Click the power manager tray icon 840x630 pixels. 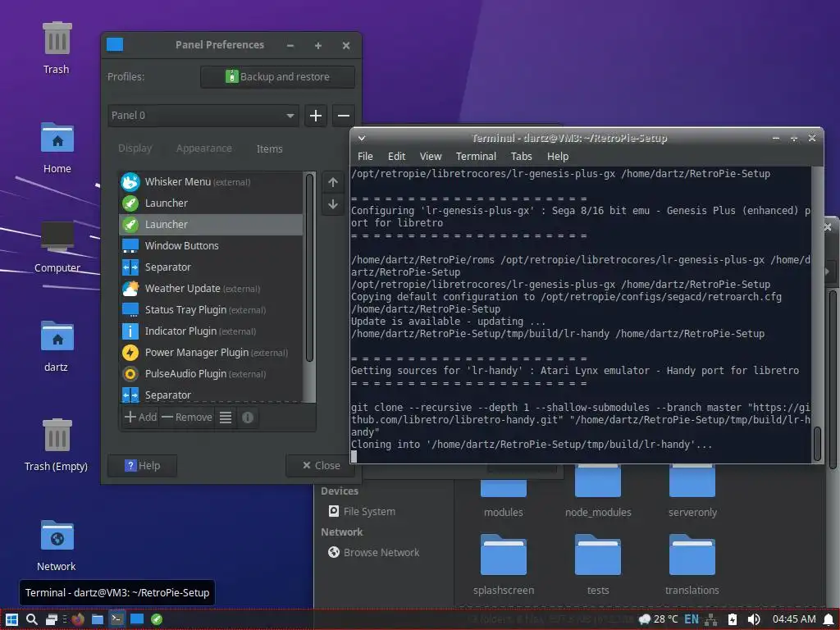click(733, 619)
